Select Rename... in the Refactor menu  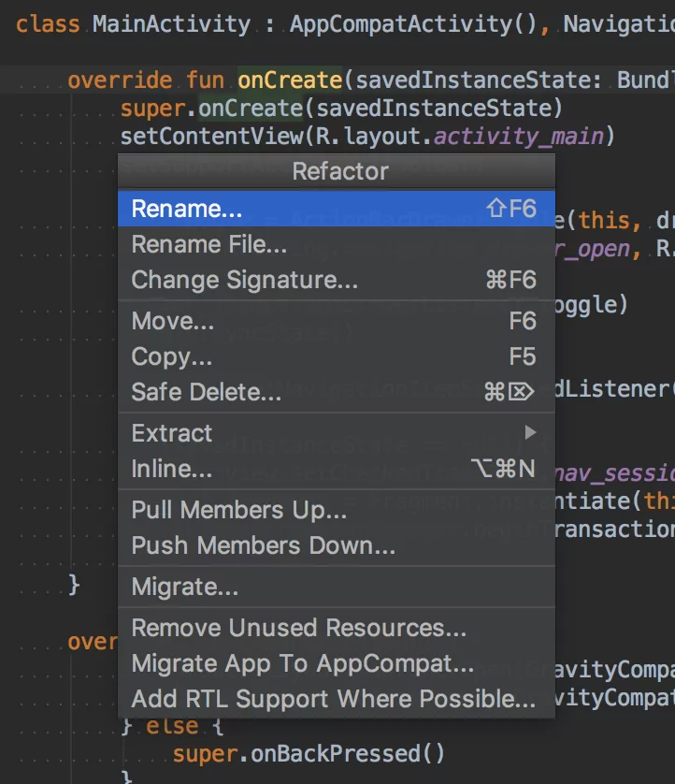[337, 209]
